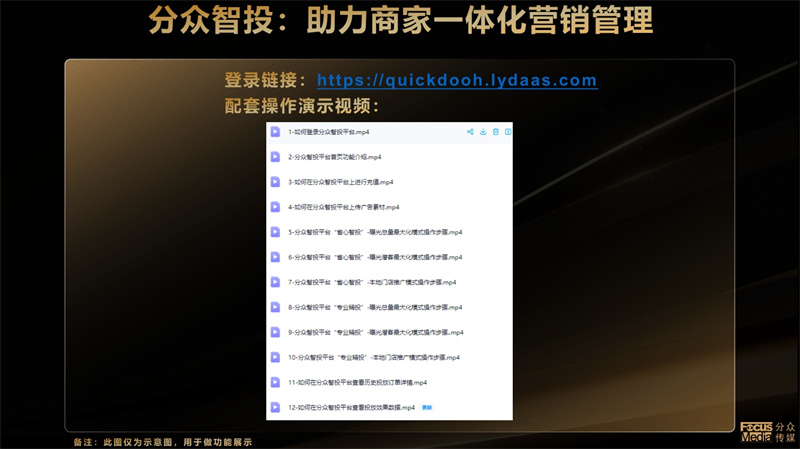Click the video icon beside 2-分众智投平台首页功能介绍.mp4

(x=275, y=157)
